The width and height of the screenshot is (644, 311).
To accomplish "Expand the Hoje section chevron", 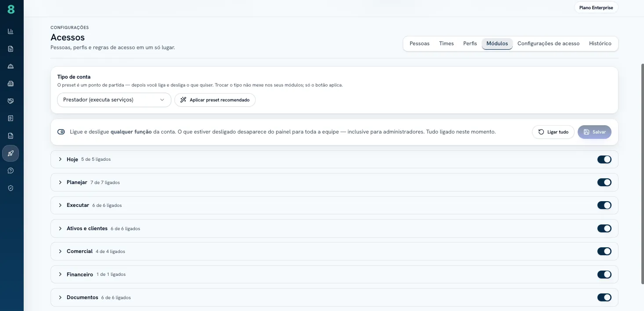I will pyautogui.click(x=61, y=159).
